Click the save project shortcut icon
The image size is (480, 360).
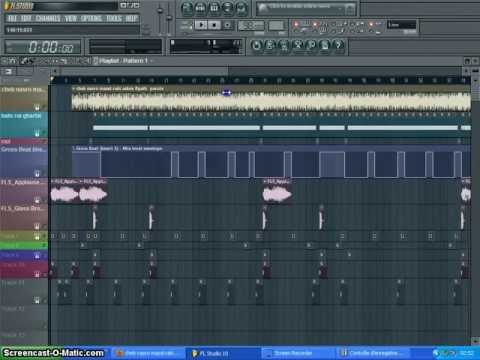click(x=270, y=45)
